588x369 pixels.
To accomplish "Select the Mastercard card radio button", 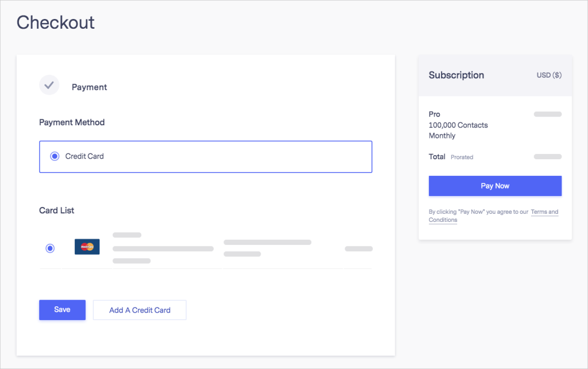I will click(x=50, y=248).
